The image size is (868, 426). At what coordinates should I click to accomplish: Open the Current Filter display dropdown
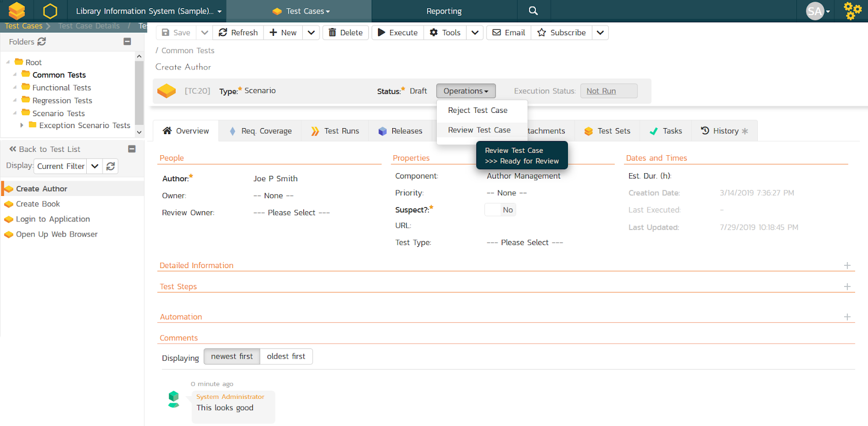tap(95, 166)
